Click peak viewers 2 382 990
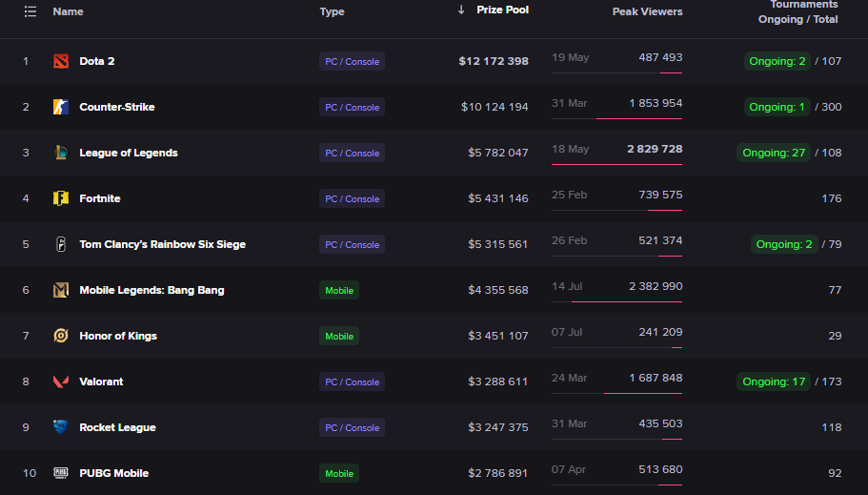Image resolution: width=868 pixels, height=495 pixels. pos(656,286)
